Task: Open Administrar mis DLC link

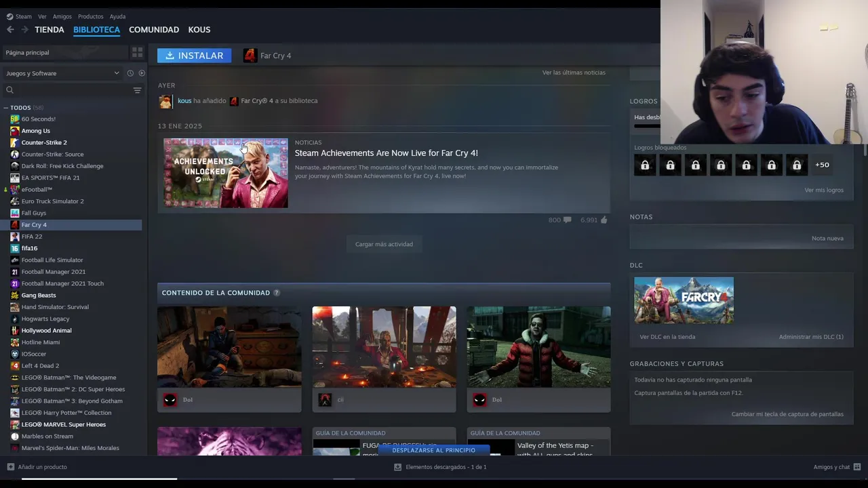Action: (x=811, y=337)
